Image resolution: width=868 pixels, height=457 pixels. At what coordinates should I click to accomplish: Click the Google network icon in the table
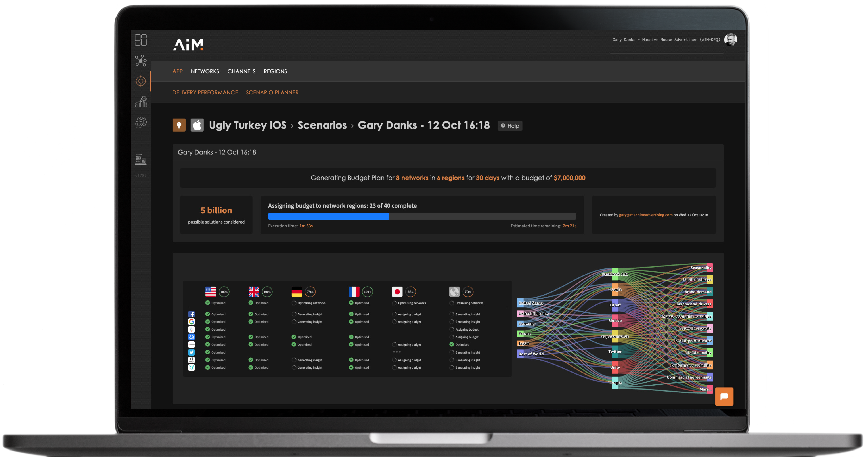pos(191,322)
